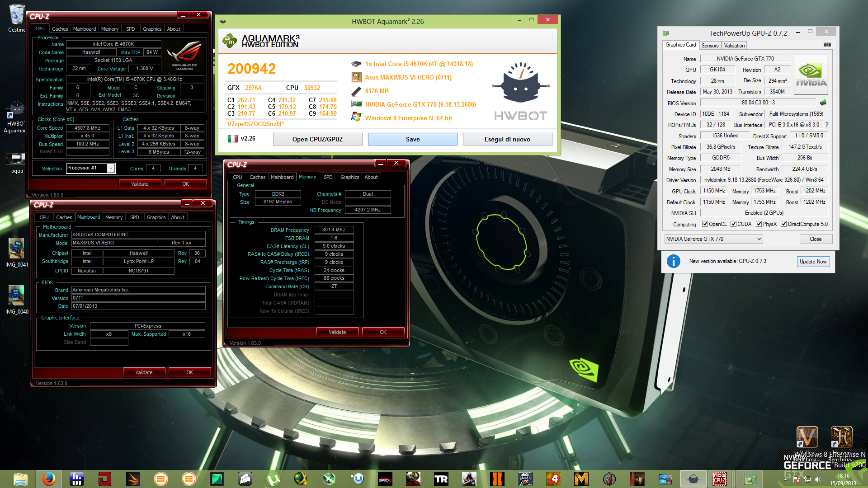This screenshot has width=868, height=488.
Task: Switch to the HWBOT Aquamark taskbar button
Action: (693, 479)
